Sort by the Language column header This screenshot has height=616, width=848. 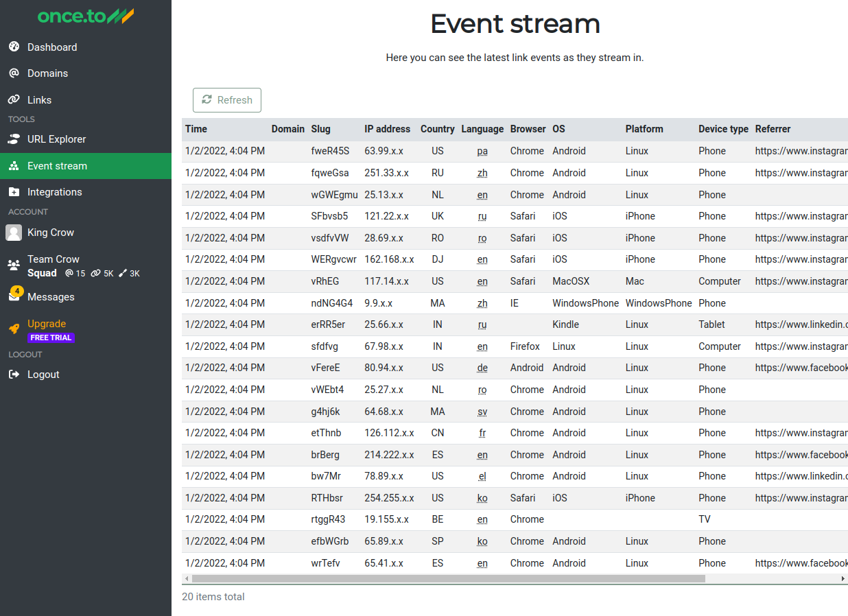click(482, 129)
